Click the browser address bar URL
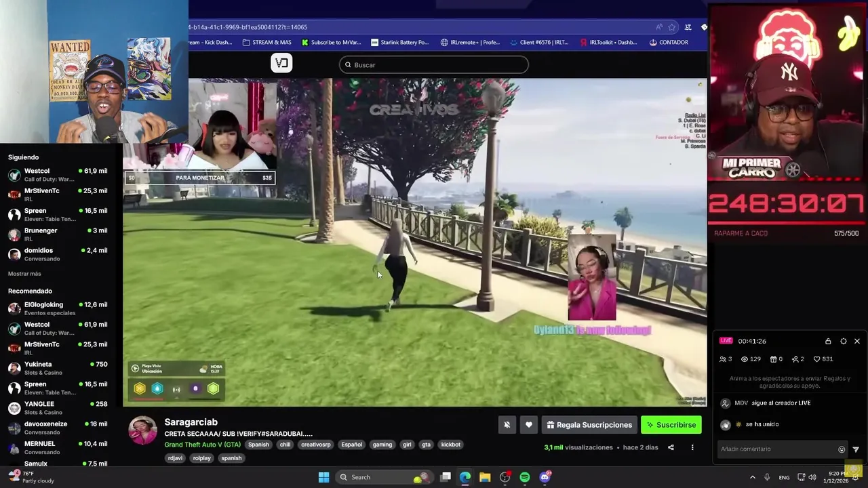 click(248, 27)
